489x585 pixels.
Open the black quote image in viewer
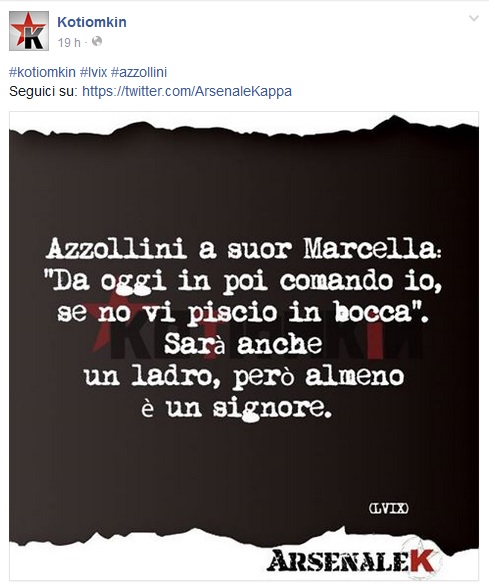tap(244, 345)
